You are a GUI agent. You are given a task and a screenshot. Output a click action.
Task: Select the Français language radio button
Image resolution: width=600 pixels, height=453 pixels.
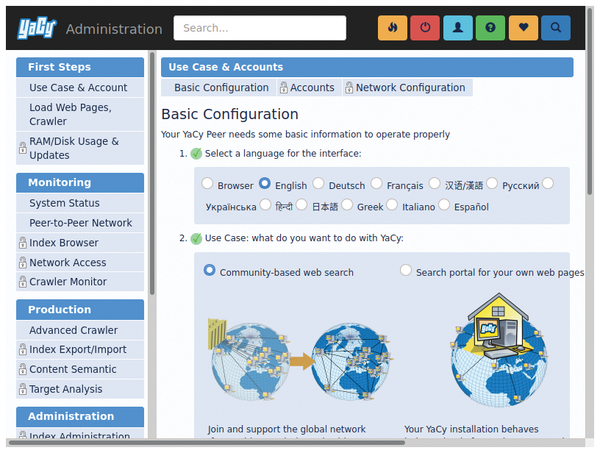[x=376, y=183]
